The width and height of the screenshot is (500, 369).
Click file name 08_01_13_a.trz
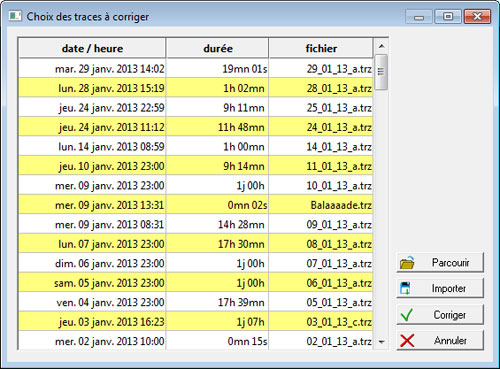(339, 244)
